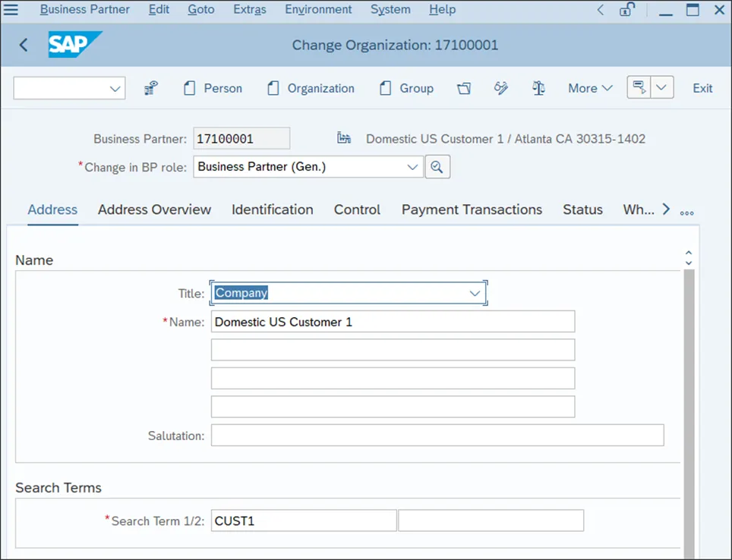Open the Edit menu
732x560 pixels.
click(159, 9)
